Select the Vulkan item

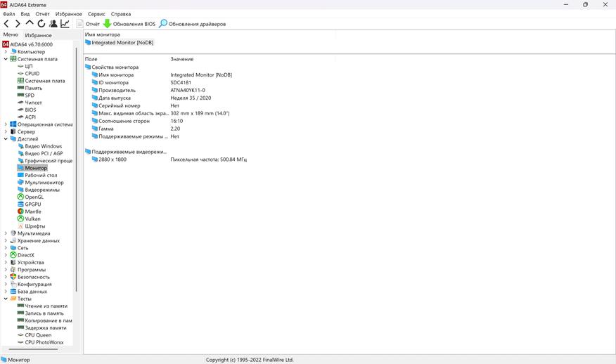pyautogui.click(x=29, y=219)
